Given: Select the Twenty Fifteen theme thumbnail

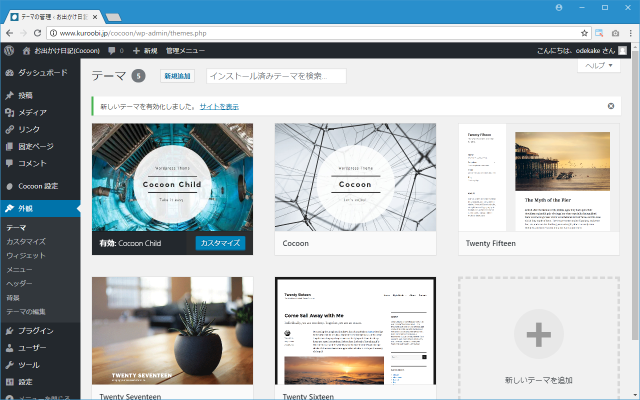Looking at the screenshot, I should click(x=539, y=178).
